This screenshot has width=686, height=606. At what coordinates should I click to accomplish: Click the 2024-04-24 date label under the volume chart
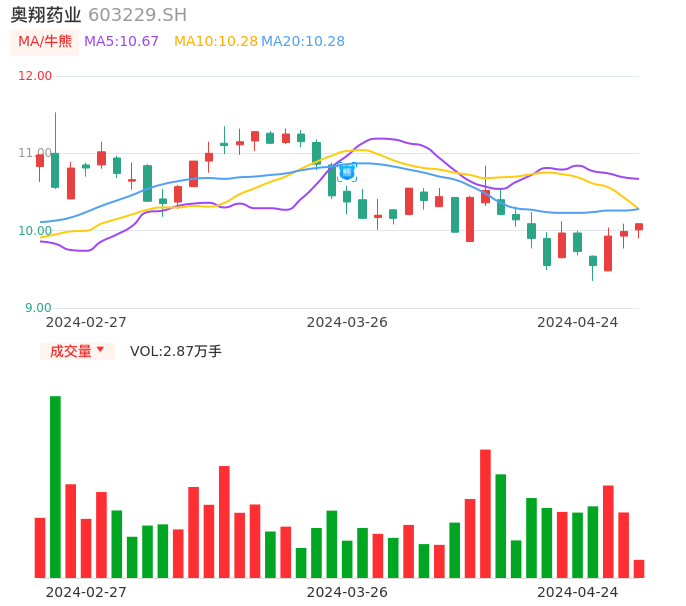[577, 592]
